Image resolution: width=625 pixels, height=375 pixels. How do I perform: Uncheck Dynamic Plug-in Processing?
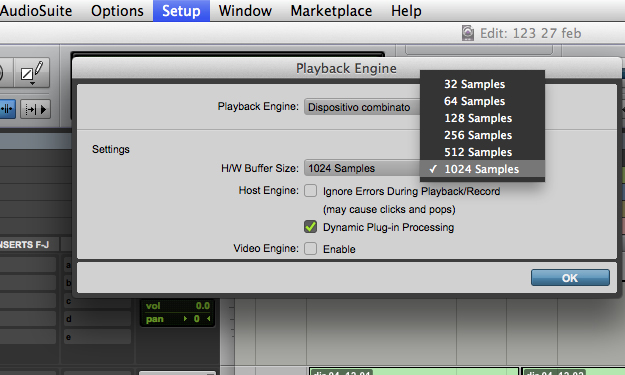[x=311, y=227]
